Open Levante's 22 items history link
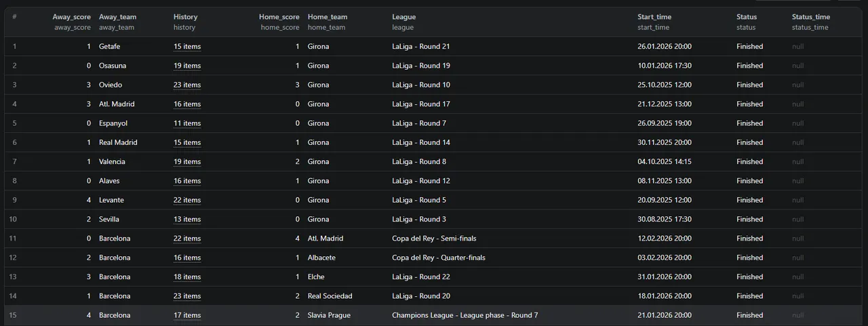This screenshot has height=326, width=868. 187,201
